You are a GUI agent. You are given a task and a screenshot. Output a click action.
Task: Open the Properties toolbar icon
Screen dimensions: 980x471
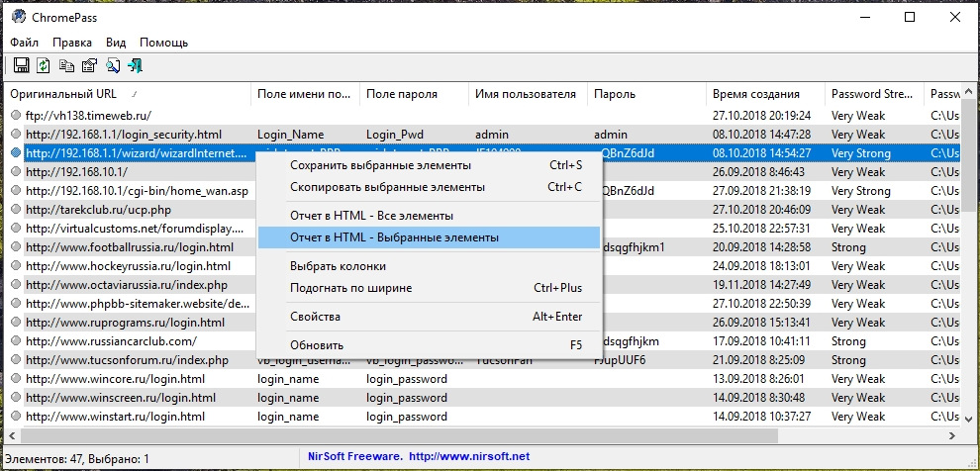click(x=89, y=65)
